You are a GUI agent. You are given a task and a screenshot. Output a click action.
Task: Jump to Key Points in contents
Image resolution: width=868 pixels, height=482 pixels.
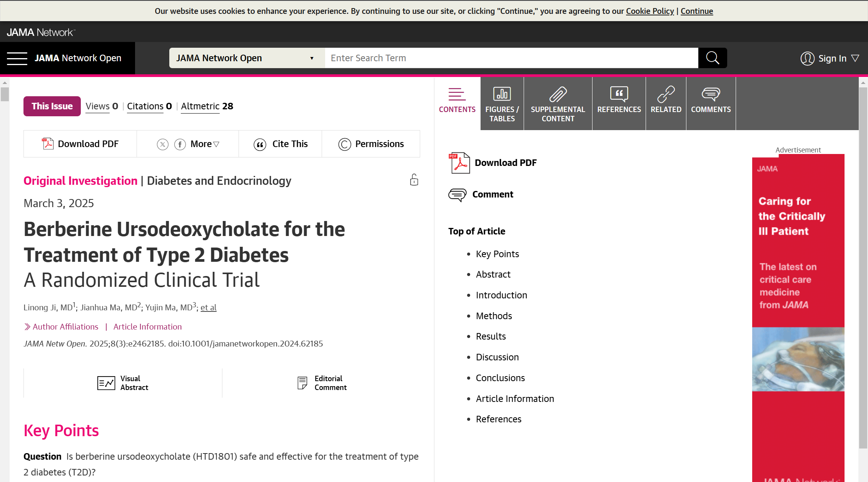click(497, 254)
